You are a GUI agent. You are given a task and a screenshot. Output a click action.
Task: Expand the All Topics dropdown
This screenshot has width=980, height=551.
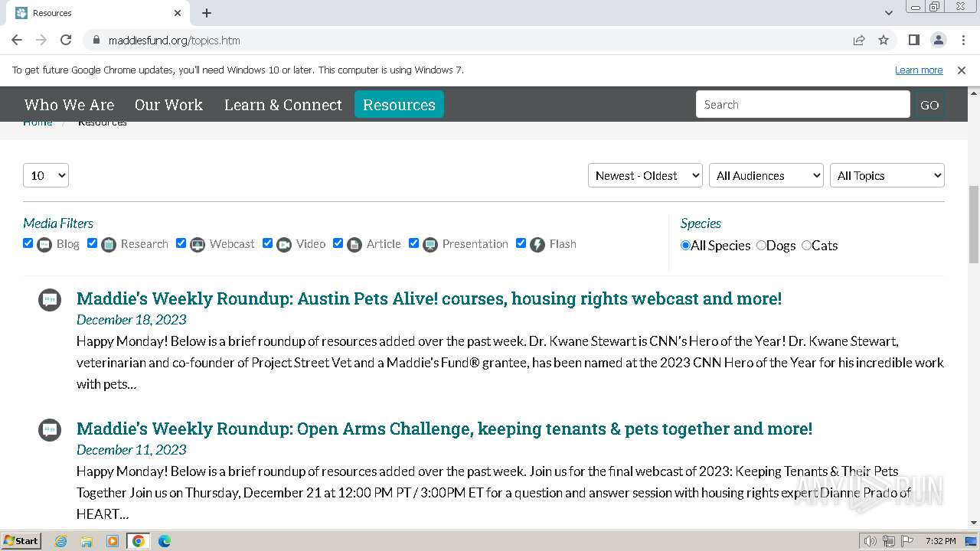[x=887, y=175]
